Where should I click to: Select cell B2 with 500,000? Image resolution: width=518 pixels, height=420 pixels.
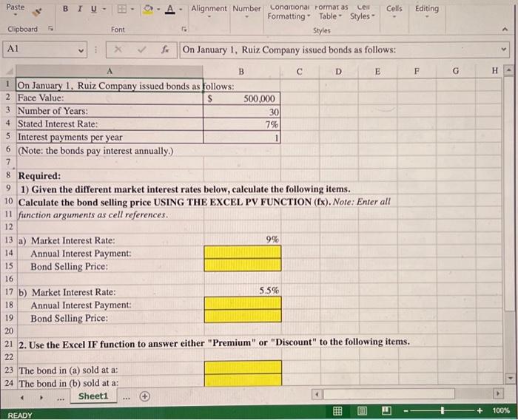coord(242,98)
